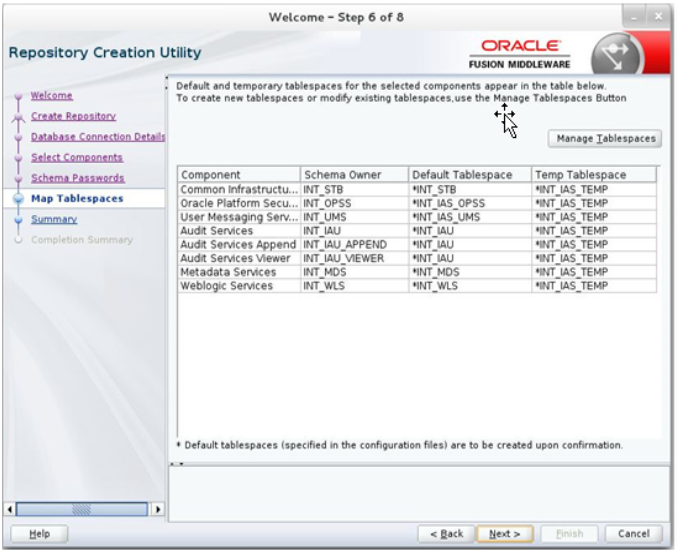Open temp tablespace cell in Weblogic Services row
The width and height of the screenshot is (683, 555).
click(x=594, y=286)
